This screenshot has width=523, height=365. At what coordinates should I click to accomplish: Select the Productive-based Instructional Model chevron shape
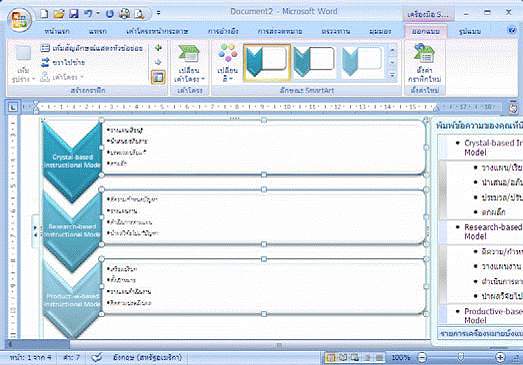pos(72,300)
